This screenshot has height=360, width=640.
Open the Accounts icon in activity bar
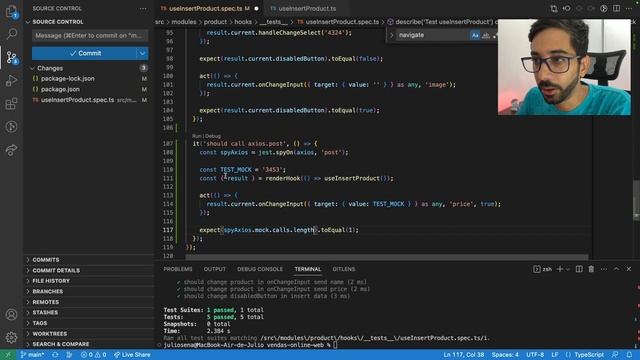point(11,315)
